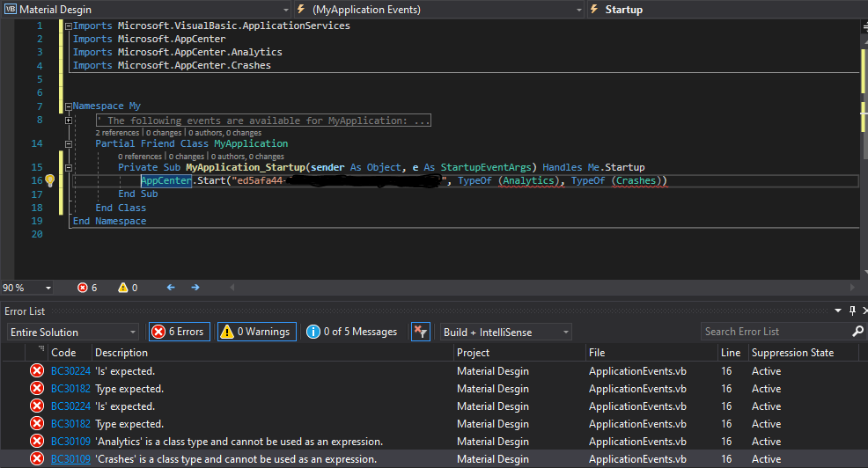Click the search magnifier icon
Viewport: 868px width, 468px height.
857,332
